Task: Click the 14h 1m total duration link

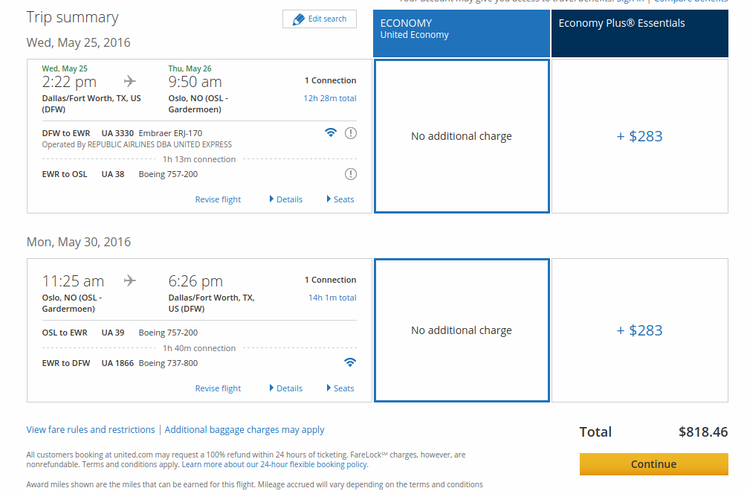Action: [332, 298]
